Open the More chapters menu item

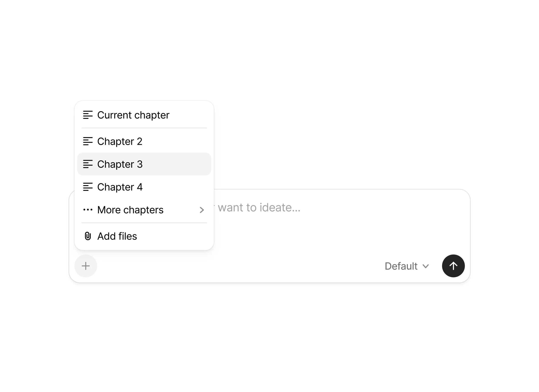click(130, 210)
